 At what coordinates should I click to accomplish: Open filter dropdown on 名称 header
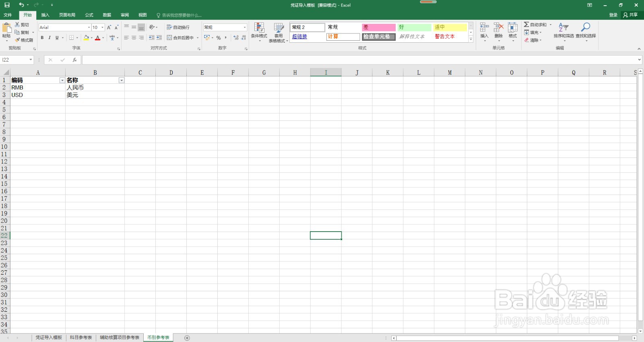click(121, 80)
